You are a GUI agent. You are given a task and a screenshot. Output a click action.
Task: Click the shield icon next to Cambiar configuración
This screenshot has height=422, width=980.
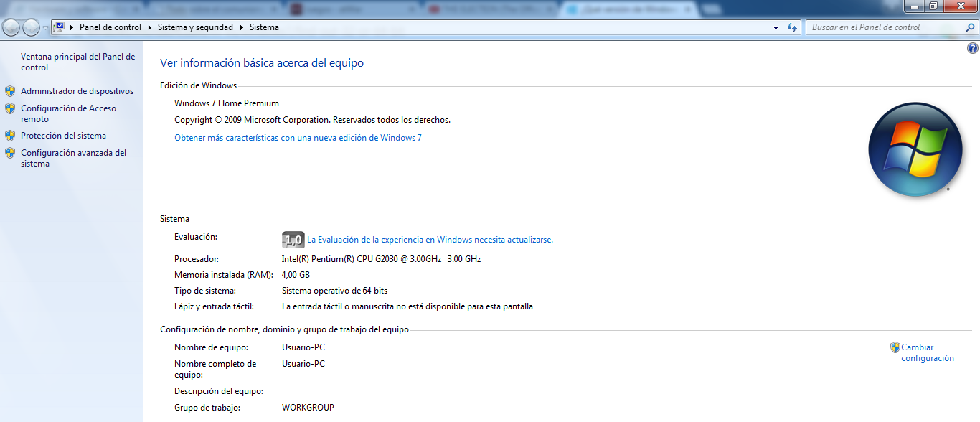point(895,347)
